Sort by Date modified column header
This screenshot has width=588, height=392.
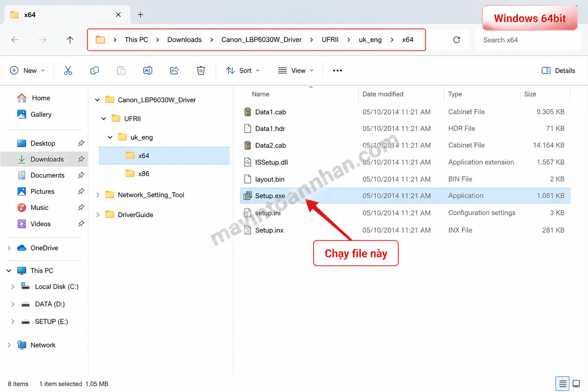click(x=383, y=94)
